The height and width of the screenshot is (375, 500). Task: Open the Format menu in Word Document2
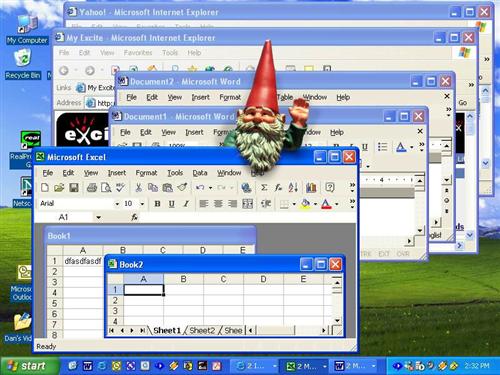point(230,97)
